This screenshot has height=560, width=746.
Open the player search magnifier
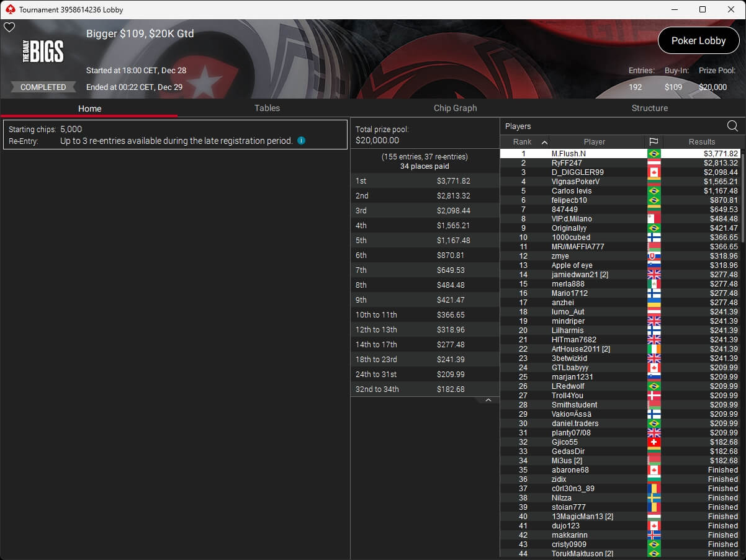732,127
